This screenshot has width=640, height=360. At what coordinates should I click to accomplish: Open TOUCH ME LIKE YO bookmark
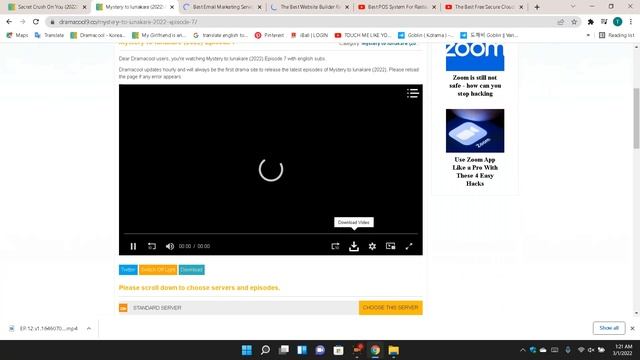(x=363, y=36)
